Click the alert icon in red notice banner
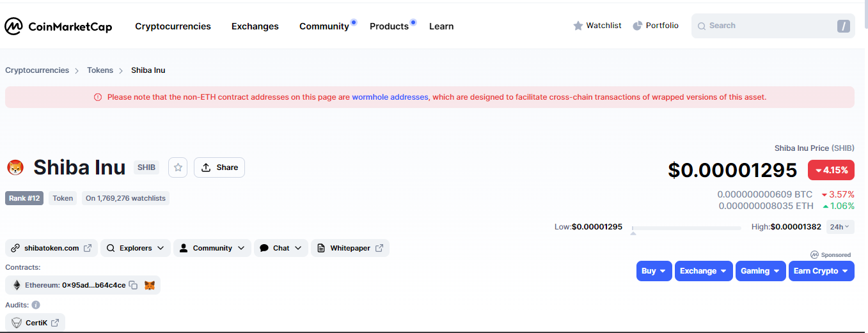 coord(98,97)
